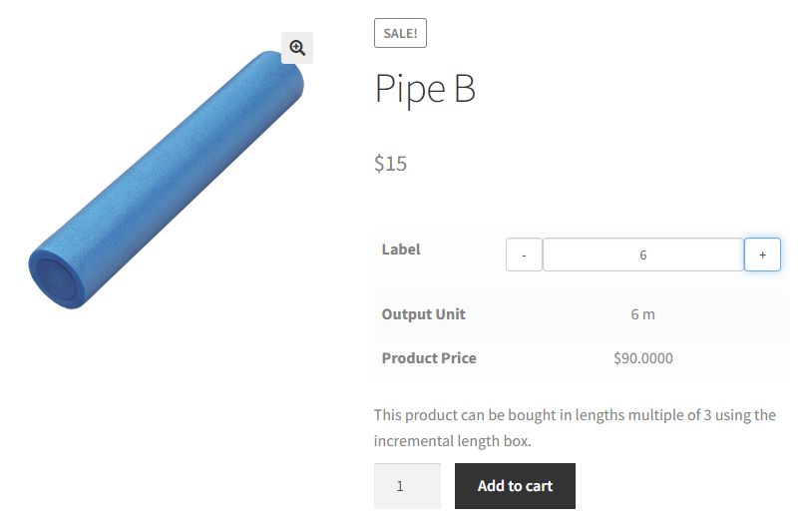The height and width of the screenshot is (527, 812).
Task: Select the 6 m output value
Action: tap(642, 314)
